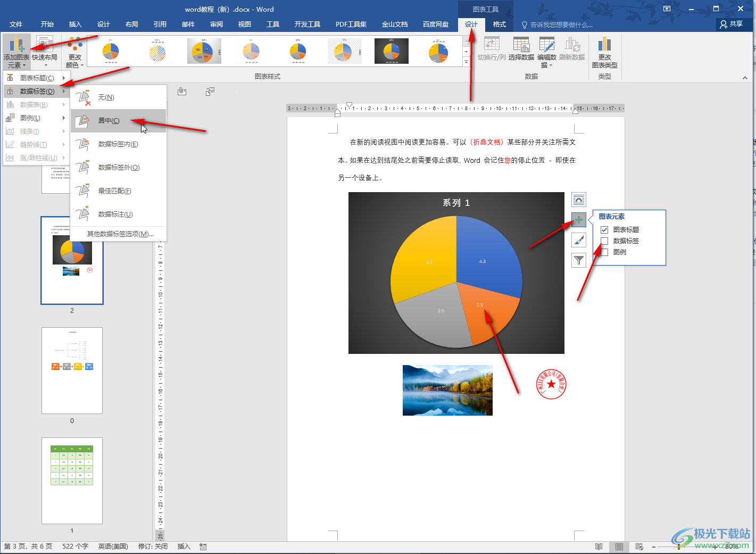
Task: Click the Share button
Action: coord(732,24)
